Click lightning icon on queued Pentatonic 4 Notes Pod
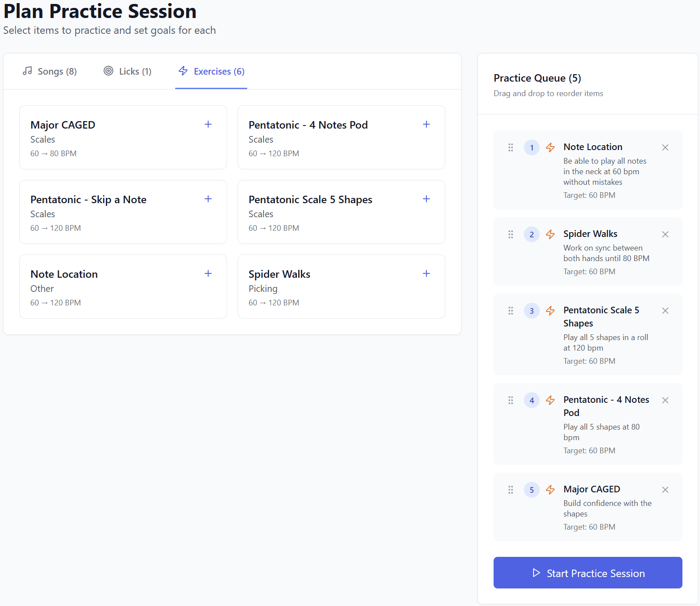The image size is (700, 606). (550, 400)
